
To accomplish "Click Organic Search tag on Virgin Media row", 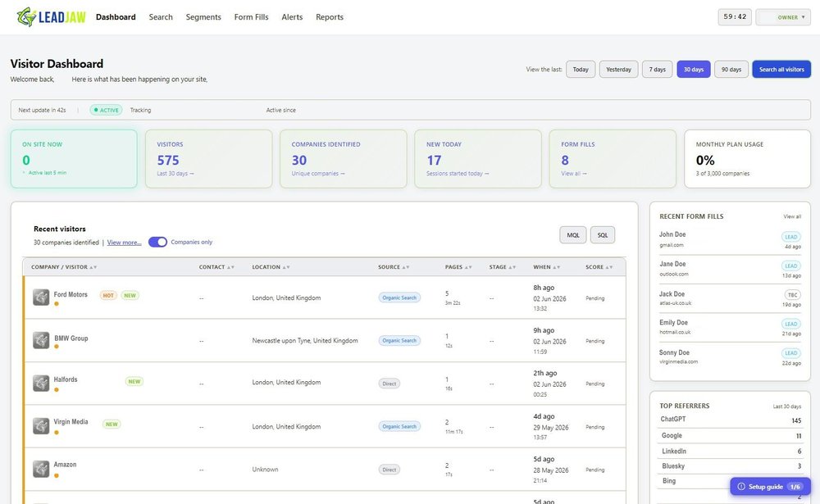I will [x=399, y=427].
